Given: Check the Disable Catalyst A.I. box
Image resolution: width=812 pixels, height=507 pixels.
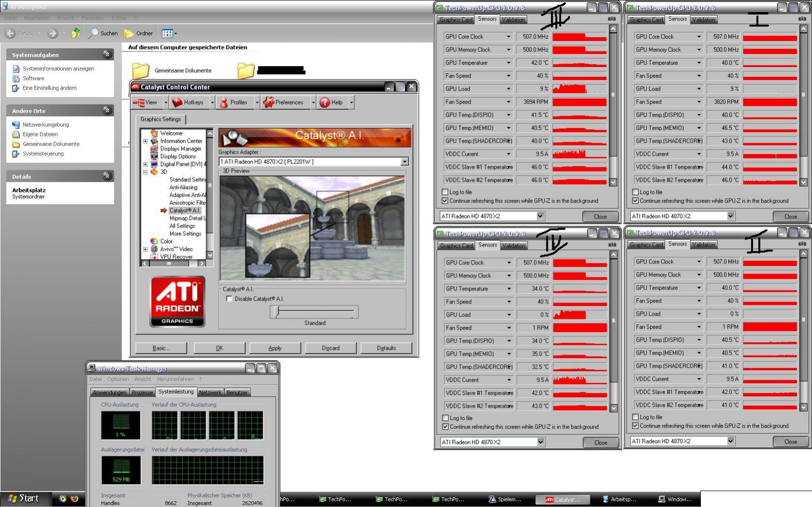Looking at the screenshot, I should click(229, 299).
